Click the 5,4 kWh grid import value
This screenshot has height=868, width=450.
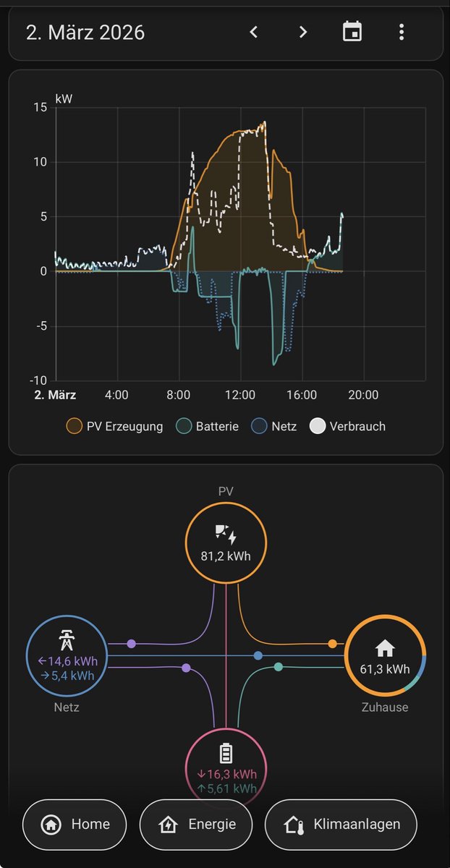67,676
